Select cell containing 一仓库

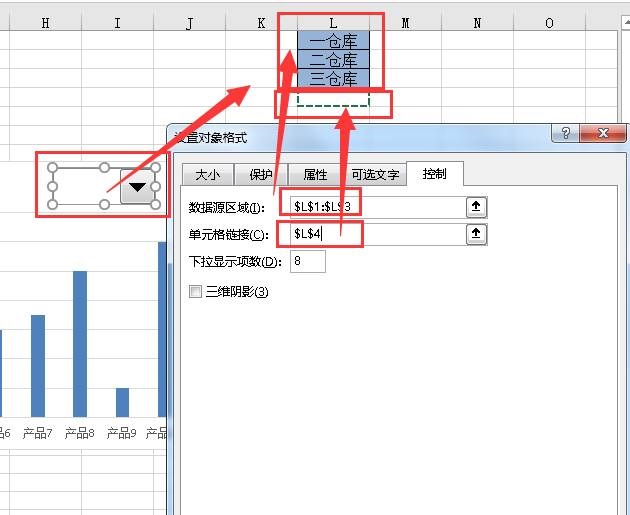[333, 40]
